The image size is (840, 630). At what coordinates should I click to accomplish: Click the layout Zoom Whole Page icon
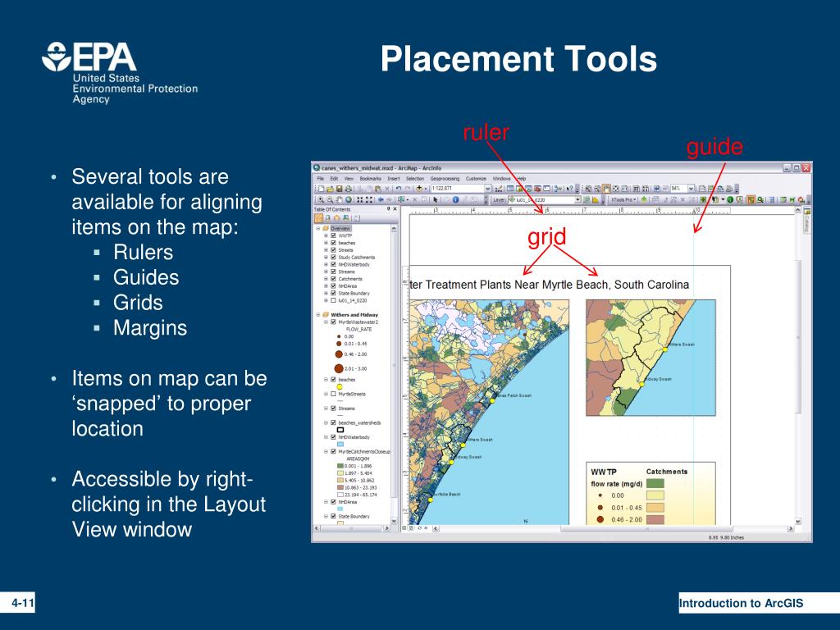click(615, 189)
